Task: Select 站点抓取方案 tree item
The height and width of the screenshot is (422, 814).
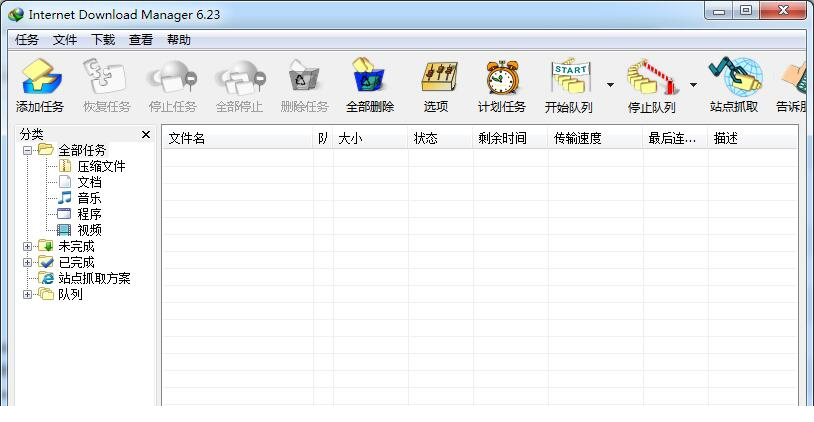Action: tap(94, 279)
